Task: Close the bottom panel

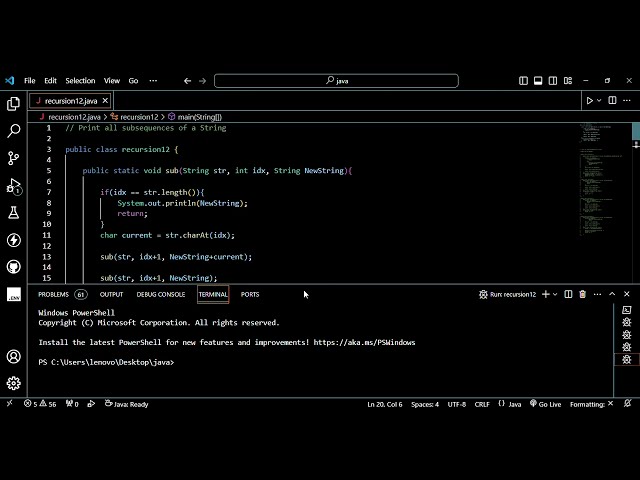Action: coord(627,294)
